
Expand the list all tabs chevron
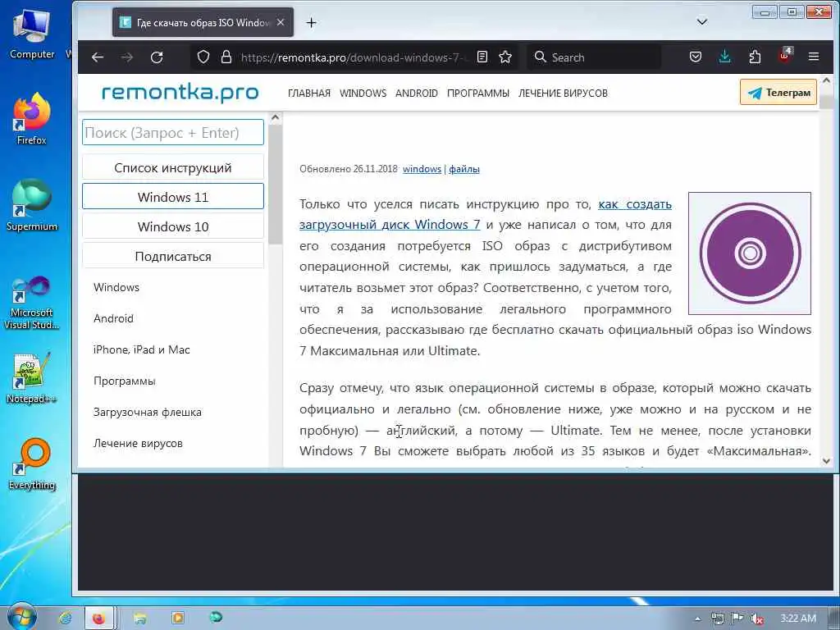coord(702,22)
